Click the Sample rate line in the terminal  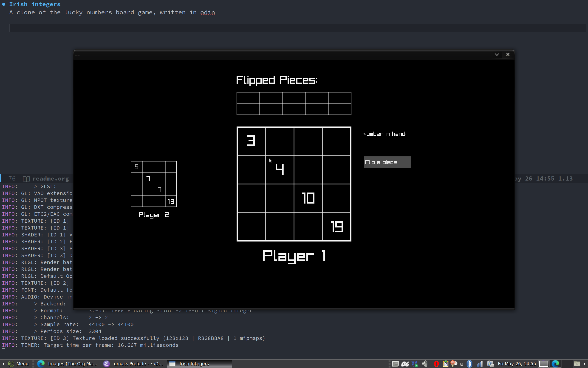coord(68,324)
